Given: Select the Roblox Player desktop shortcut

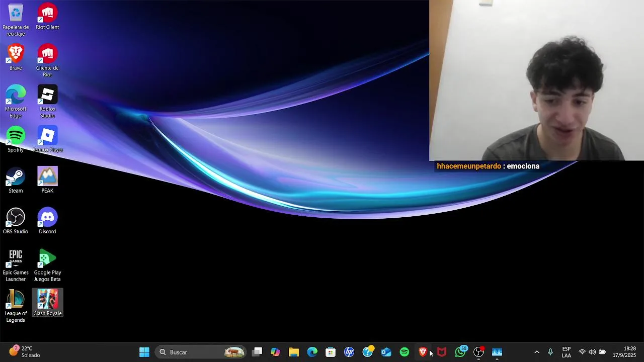Looking at the screenshot, I should tap(47, 140).
